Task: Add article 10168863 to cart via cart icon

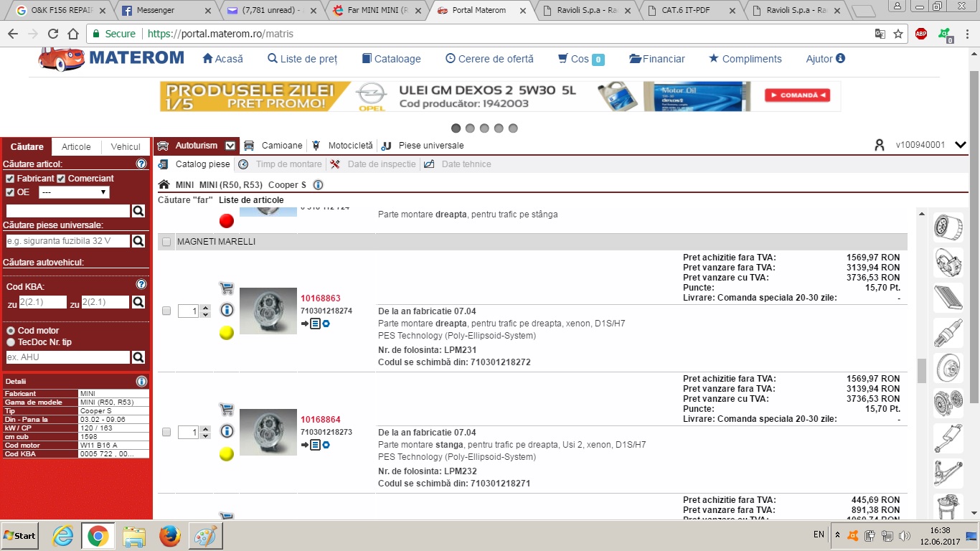Action: (x=226, y=288)
